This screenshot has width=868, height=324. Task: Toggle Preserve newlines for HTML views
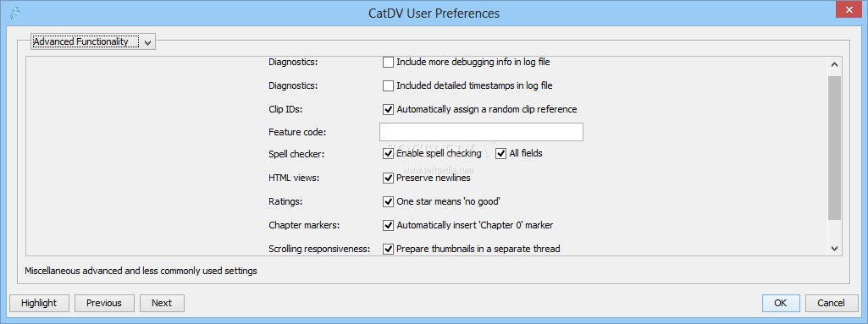[388, 178]
